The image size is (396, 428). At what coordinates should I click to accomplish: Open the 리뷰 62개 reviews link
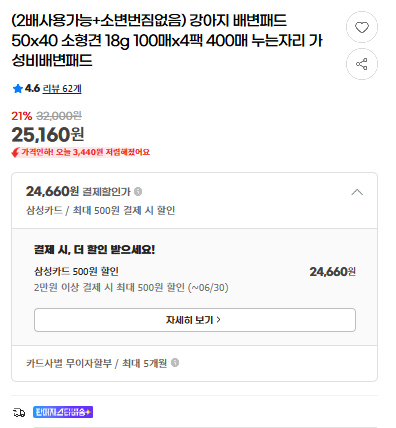click(62, 89)
